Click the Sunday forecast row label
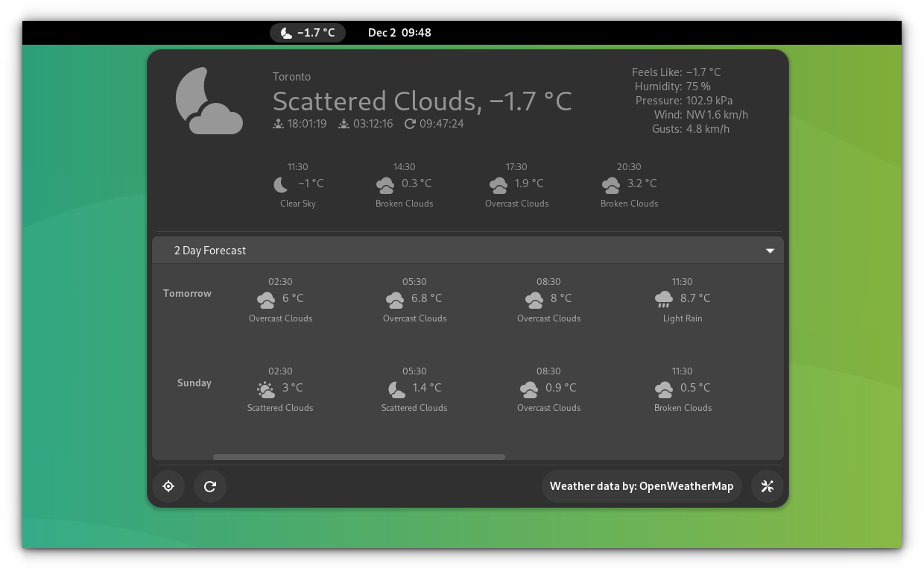The height and width of the screenshot is (572, 924). (x=194, y=383)
